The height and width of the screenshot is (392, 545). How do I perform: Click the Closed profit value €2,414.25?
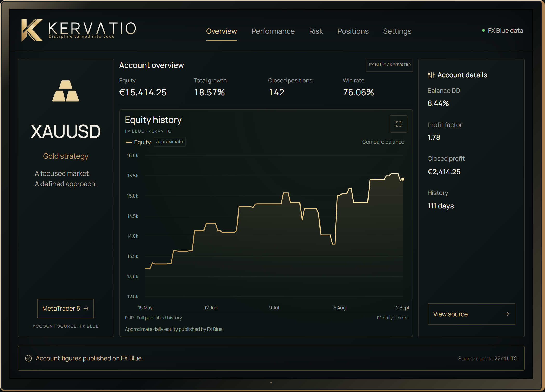[x=444, y=172]
